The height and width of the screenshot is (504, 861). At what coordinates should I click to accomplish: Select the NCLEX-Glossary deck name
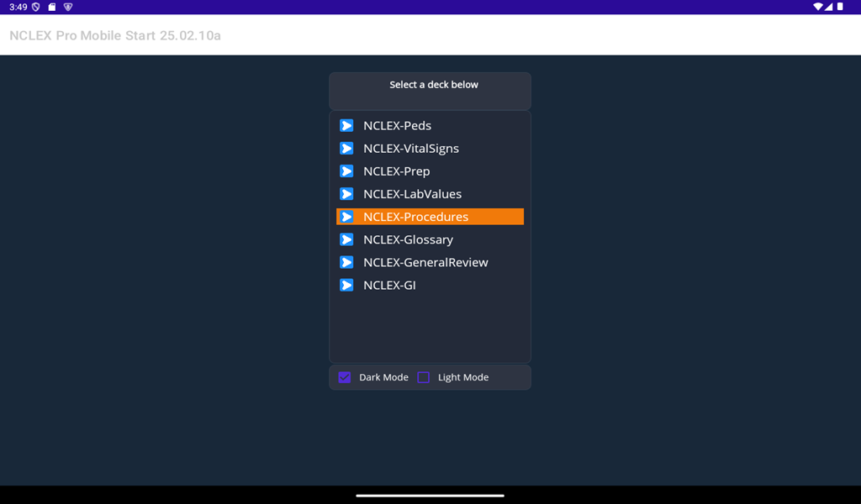pos(408,239)
